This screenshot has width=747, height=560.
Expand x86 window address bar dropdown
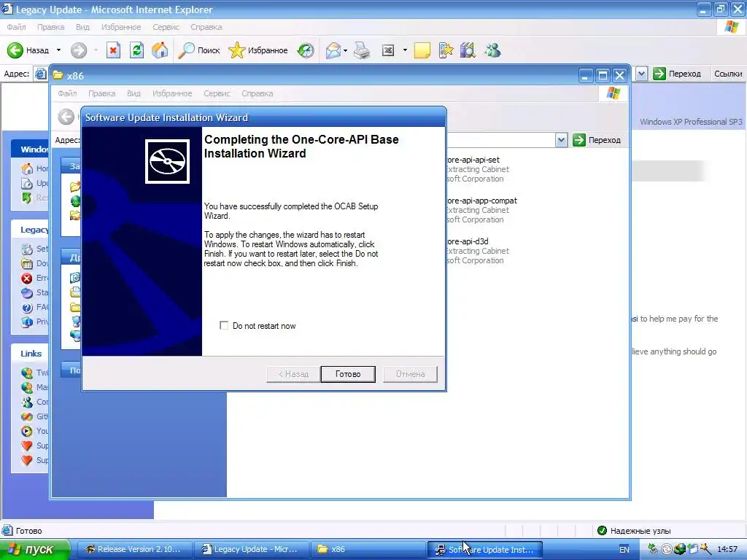(561, 140)
